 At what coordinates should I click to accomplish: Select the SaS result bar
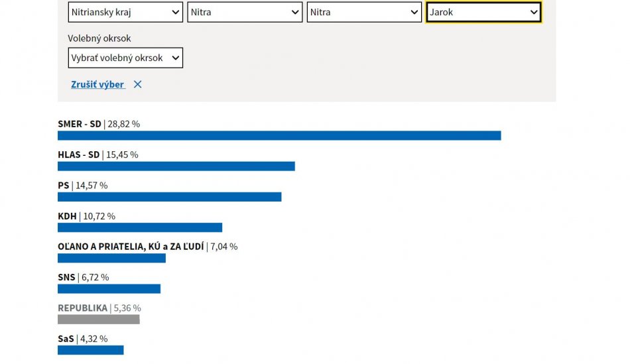point(90,349)
